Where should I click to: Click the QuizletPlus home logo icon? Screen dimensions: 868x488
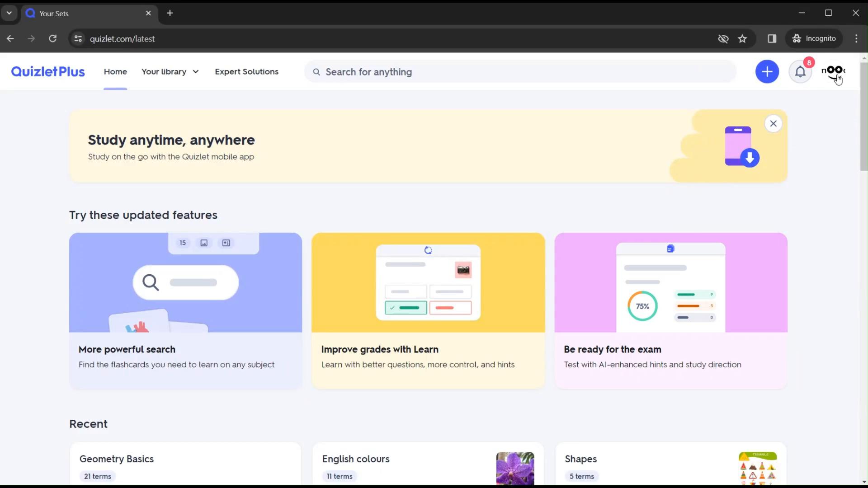pyautogui.click(x=47, y=71)
